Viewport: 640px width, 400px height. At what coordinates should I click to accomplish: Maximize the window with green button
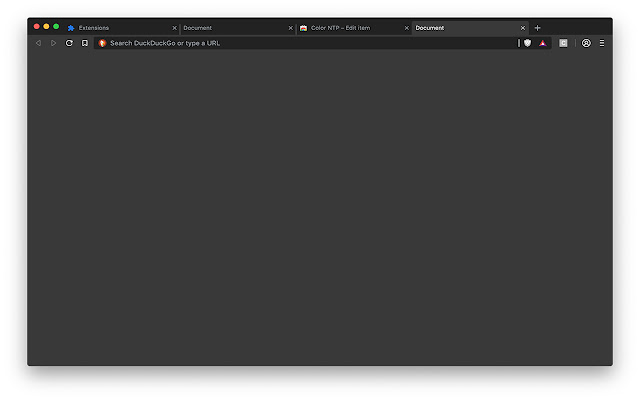click(x=56, y=27)
